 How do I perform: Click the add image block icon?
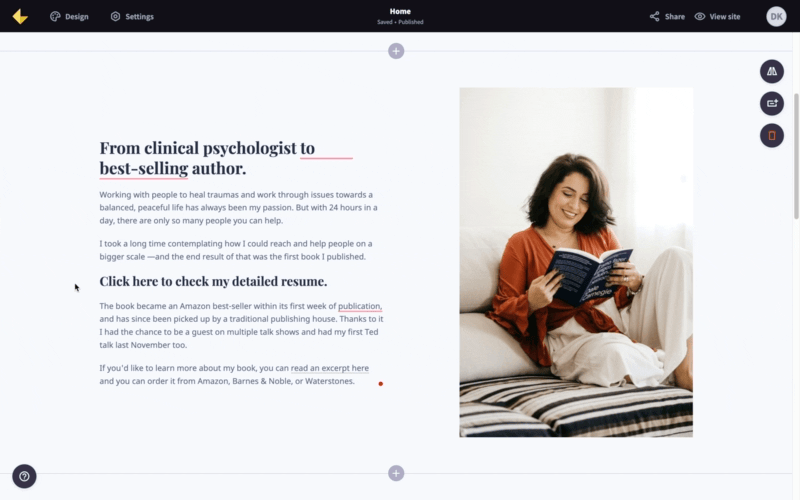pos(772,104)
